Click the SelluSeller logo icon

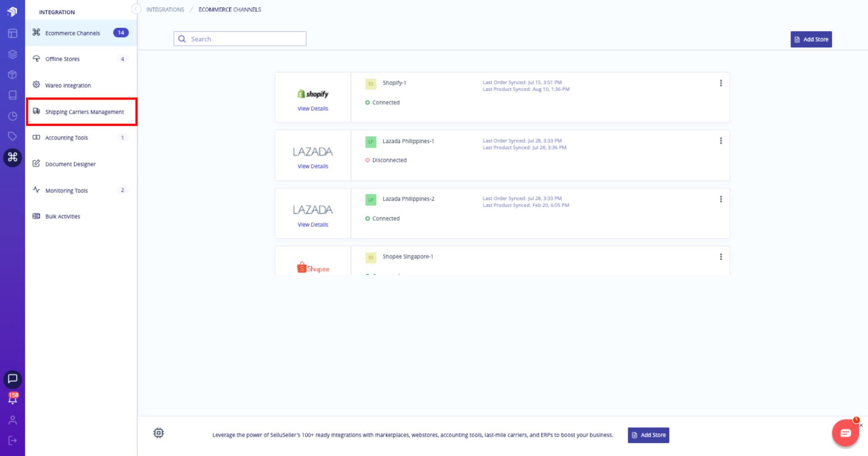tap(12, 11)
